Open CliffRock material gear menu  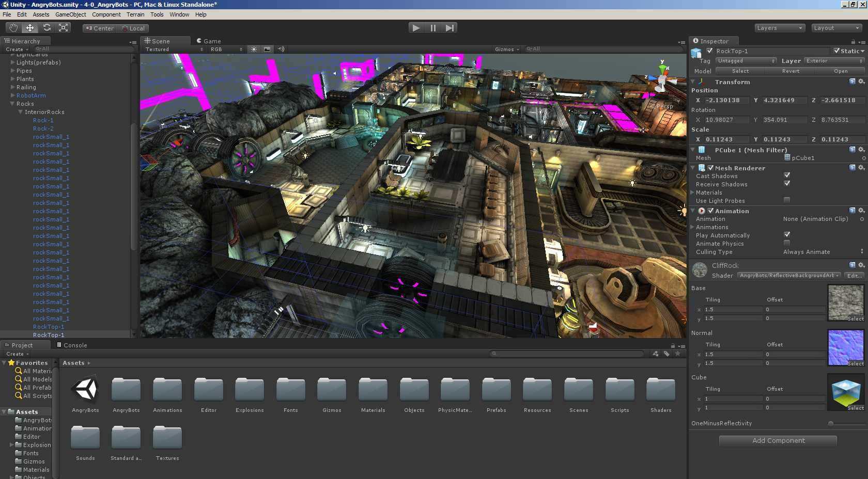click(x=861, y=265)
